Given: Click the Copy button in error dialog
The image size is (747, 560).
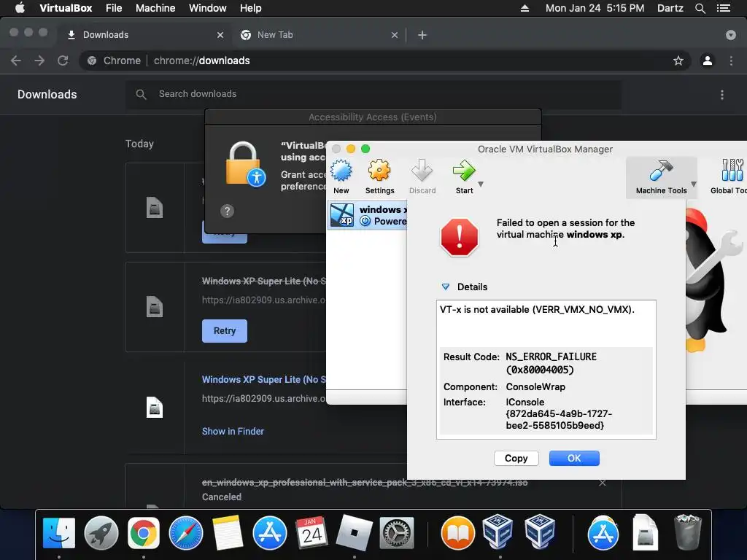Looking at the screenshot, I should pyautogui.click(x=516, y=458).
